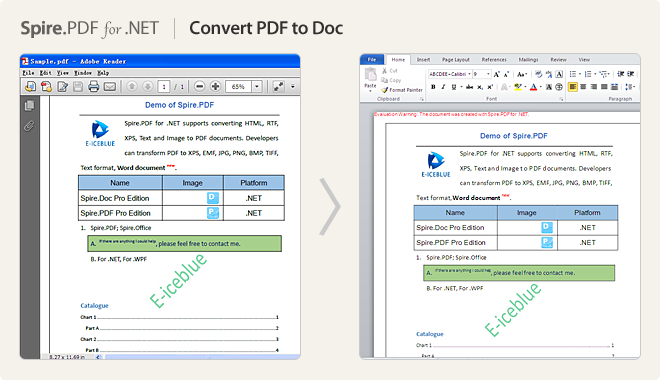Open the View menu in Adobe Reader
This screenshot has width=660, height=380.
click(62, 73)
